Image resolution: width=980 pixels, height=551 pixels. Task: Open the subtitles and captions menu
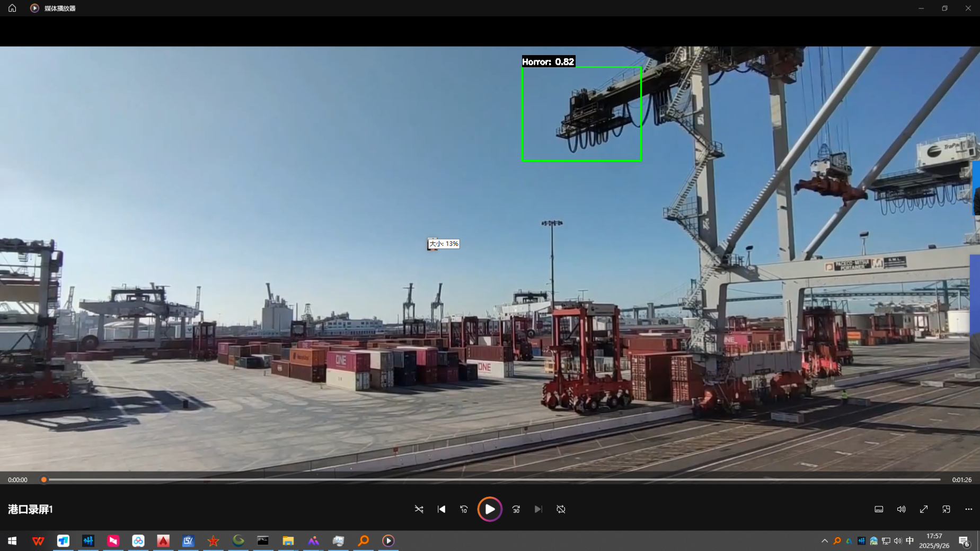879,509
